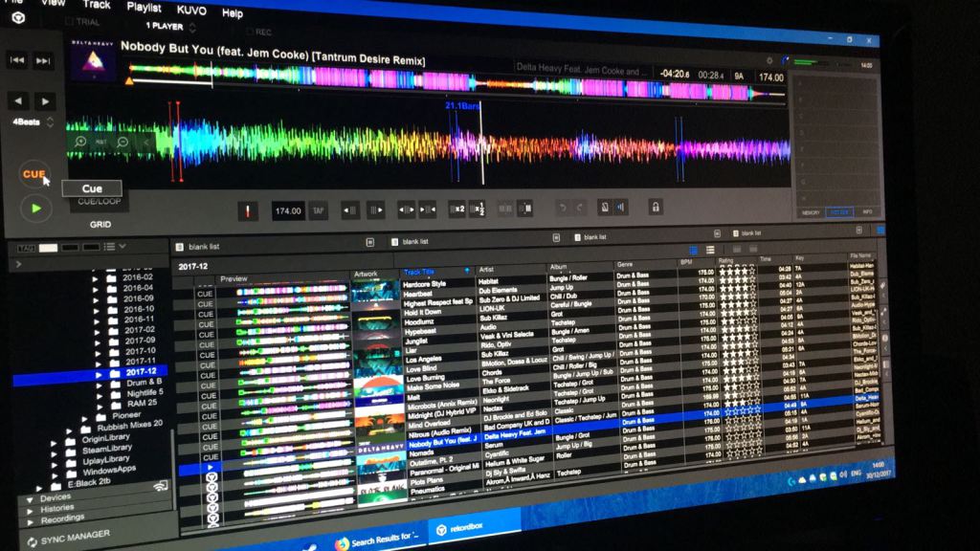Switch to the CUE/LOOP panel
Screen dimensions: 980x551
tap(99, 202)
